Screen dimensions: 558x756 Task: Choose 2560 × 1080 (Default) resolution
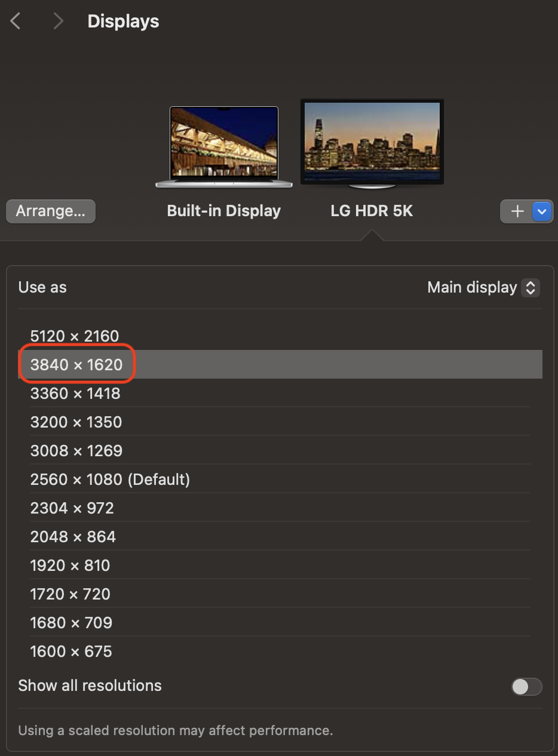point(110,480)
